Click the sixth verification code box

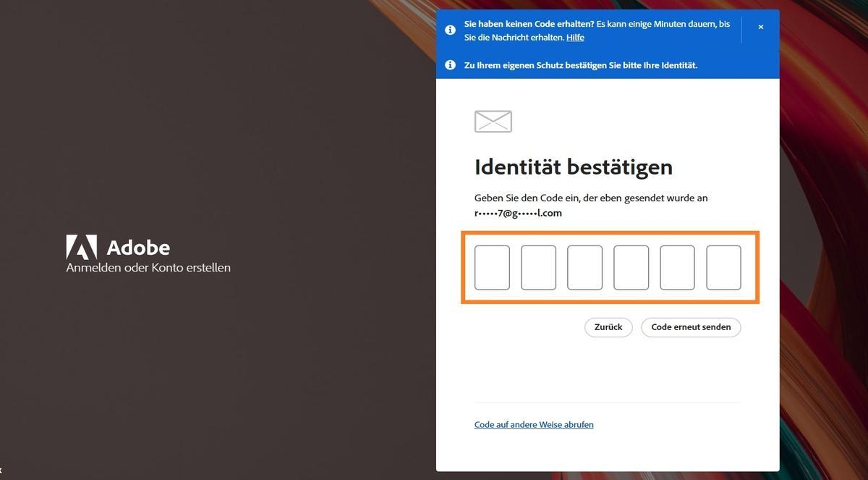(x=723, y=267)
